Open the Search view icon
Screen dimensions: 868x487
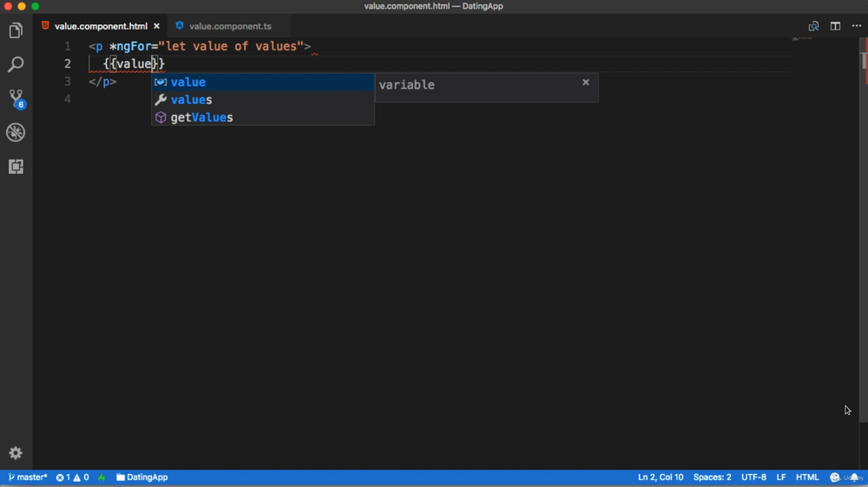point(16,65)
